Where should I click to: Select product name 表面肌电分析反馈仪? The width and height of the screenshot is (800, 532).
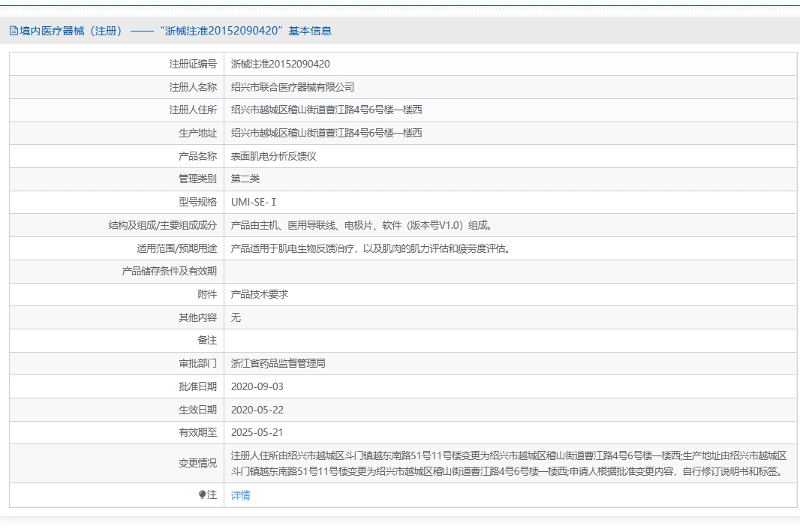273,156
